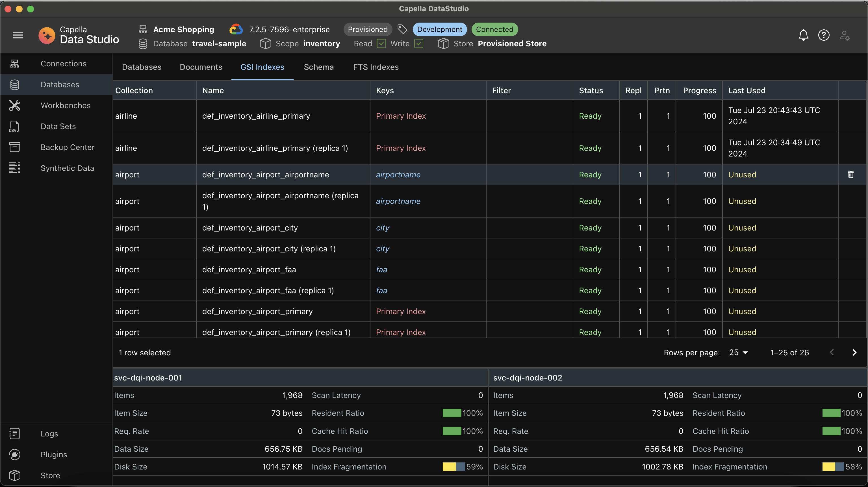This screenshot has height=487, width=868.
Task: Select the def_inventory_airline_primary row name
Action: pos(256,116)
